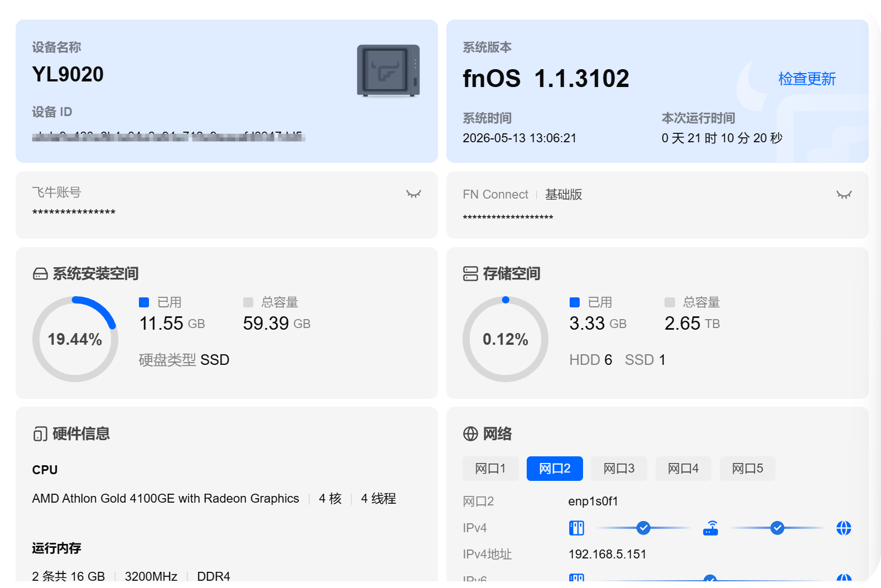
Task: Click the 基础版 plan label
Action: [564, 195]
